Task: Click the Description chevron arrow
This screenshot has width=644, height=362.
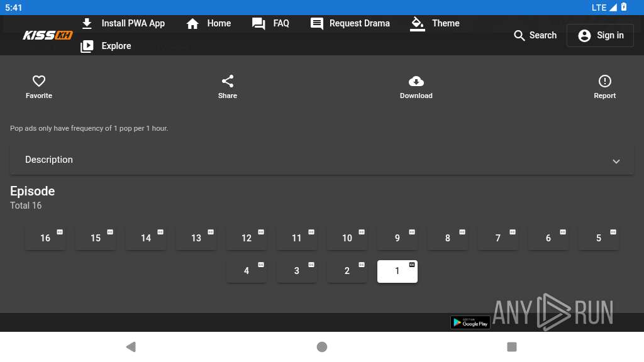Action: [x=616, y=162]
